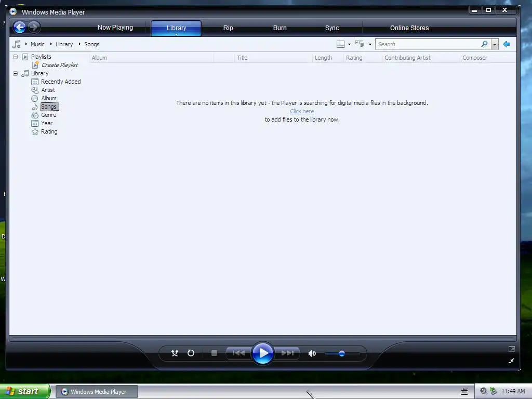Viewport: 532px width, 399px height.
Task: Open the search box dropdown arrow
Action: (x=495, y=45)
